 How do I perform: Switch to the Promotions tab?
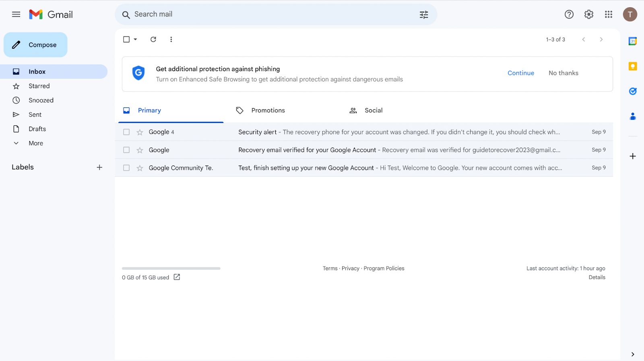click(268, 111)
